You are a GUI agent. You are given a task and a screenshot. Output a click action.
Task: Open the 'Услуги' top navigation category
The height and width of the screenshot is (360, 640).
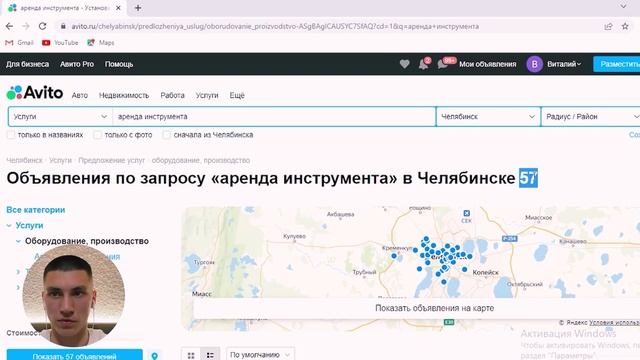point(207,95)
